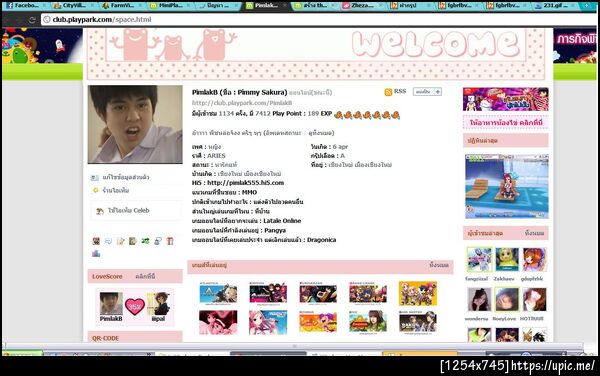Click the PimlakB avatar in LoveScore box
The width and height of the screenshot is (600, 376).
(111, 304)
